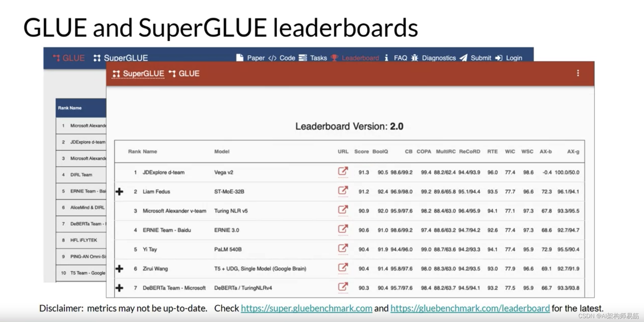Select AliceMind & DIRL row in GLUE window
Image resolution: width=644 pixels, height=322 pixels.
click(81, 207)
